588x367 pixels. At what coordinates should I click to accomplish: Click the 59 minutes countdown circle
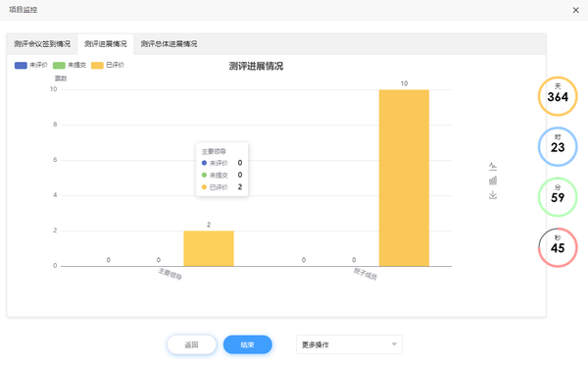point(558,197)
